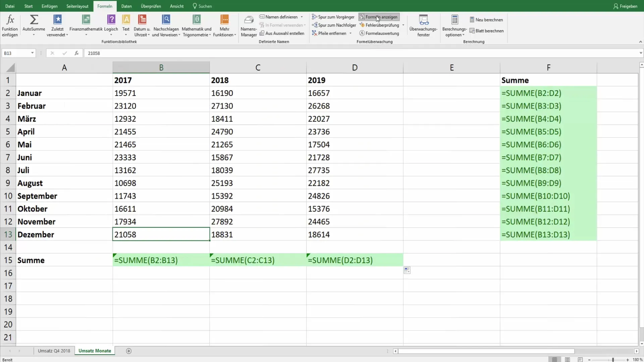Image resolution: width=644 pixels, height=362 pixels.
Task: Click the vertical scrollbar down arrow
Action: click(x=642, y=344)
